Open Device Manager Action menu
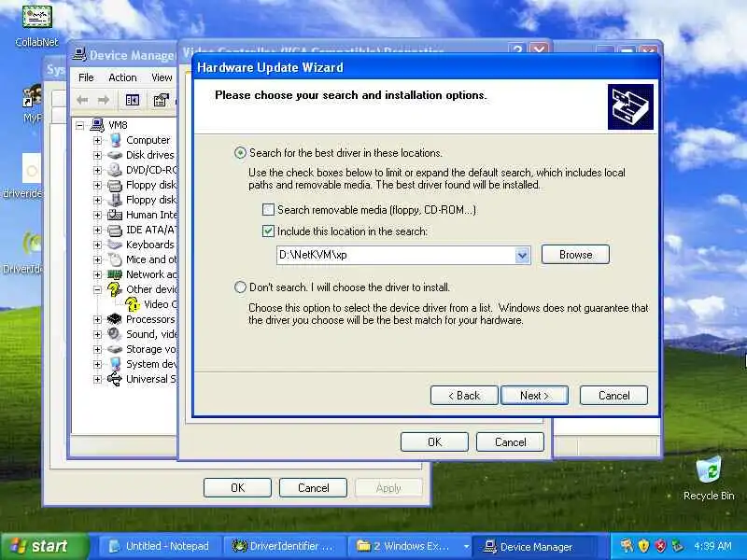 [122, 77]
